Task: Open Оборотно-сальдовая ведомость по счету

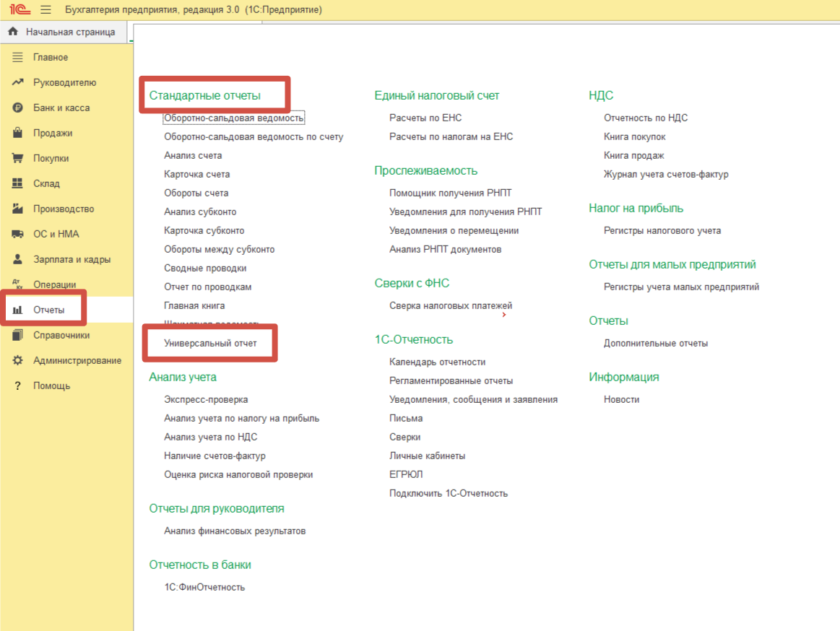Action: click(254, 136)
